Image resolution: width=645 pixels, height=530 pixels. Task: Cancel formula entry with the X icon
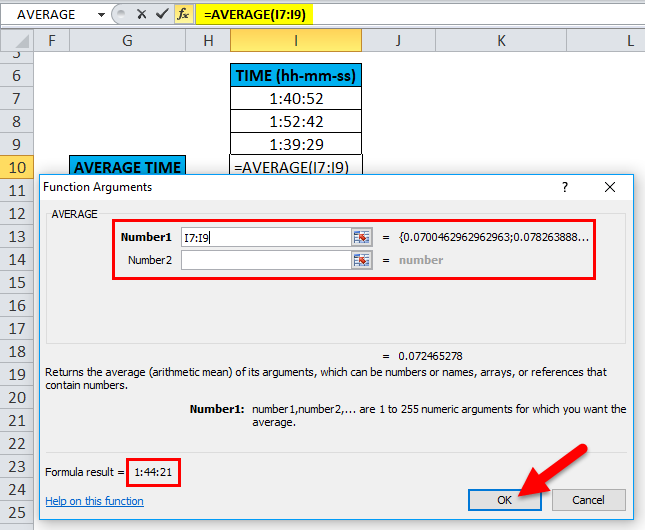pos(142,14)
